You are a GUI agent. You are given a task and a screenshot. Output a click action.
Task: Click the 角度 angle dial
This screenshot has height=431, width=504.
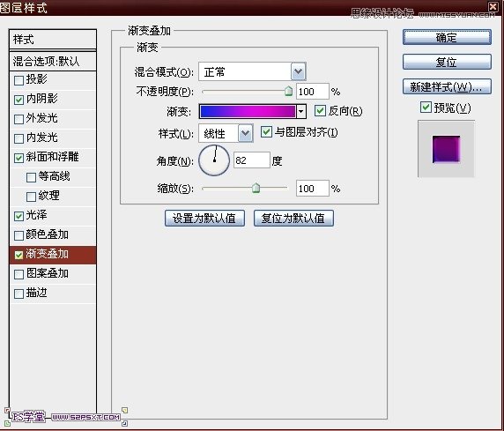[x=214, y=160]
